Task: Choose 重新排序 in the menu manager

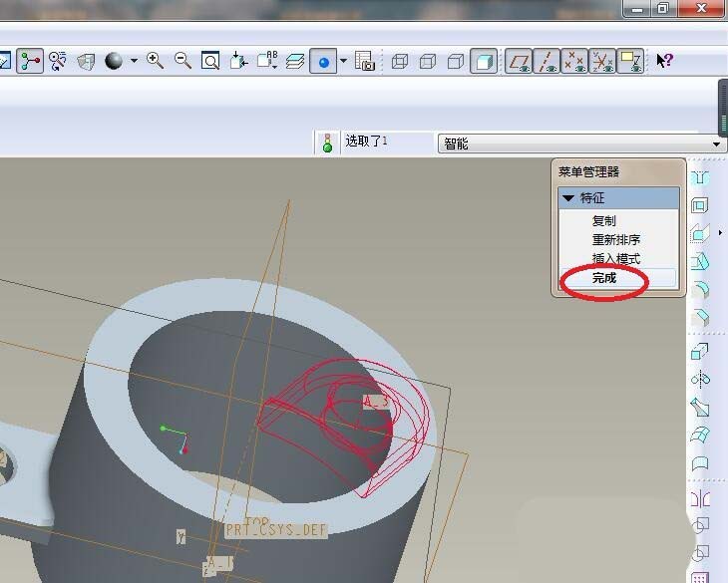Action: pos(616,240)
